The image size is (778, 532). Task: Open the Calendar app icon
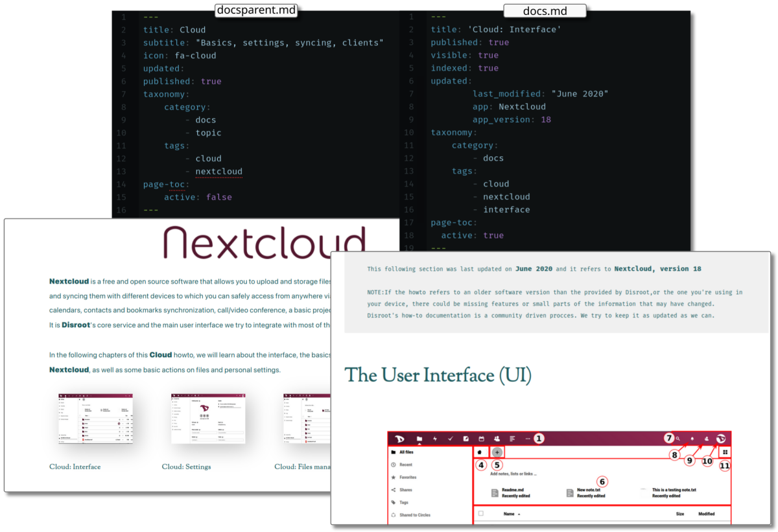[481, 439]
